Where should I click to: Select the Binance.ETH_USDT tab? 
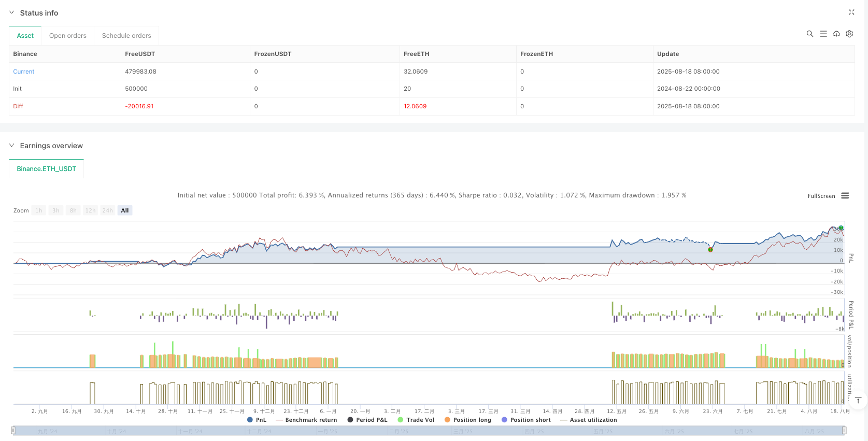point(46,169)
